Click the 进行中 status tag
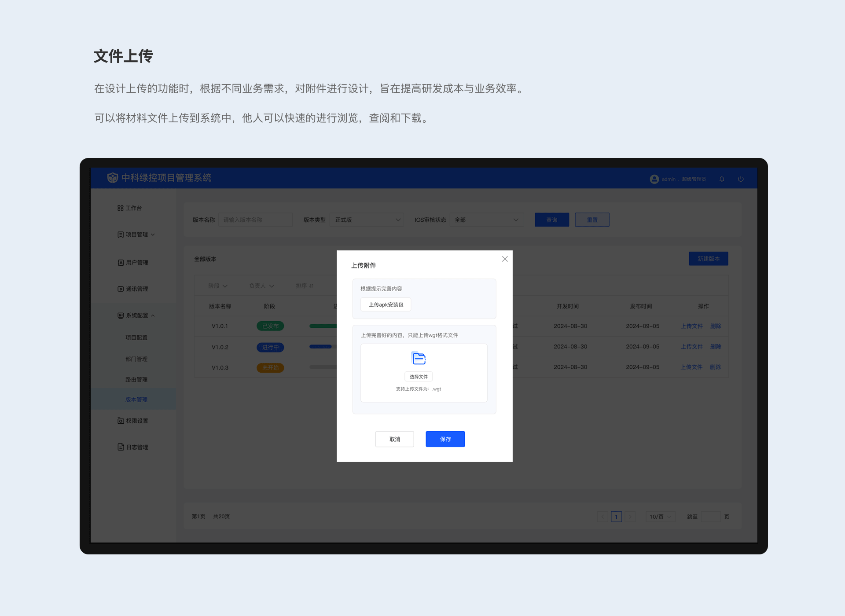The height and width of the screenshot is (616, 845). [x=270, y=347]
